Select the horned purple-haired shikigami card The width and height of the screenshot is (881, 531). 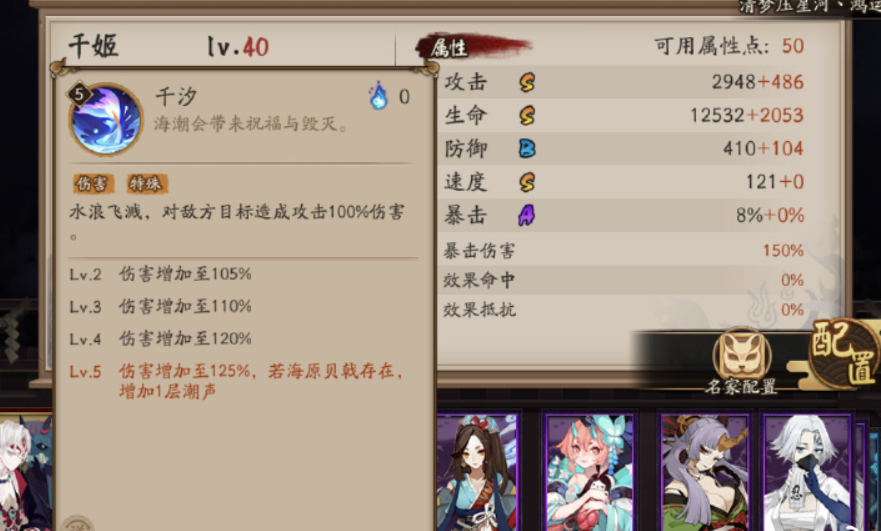click(x=706, y=472)
